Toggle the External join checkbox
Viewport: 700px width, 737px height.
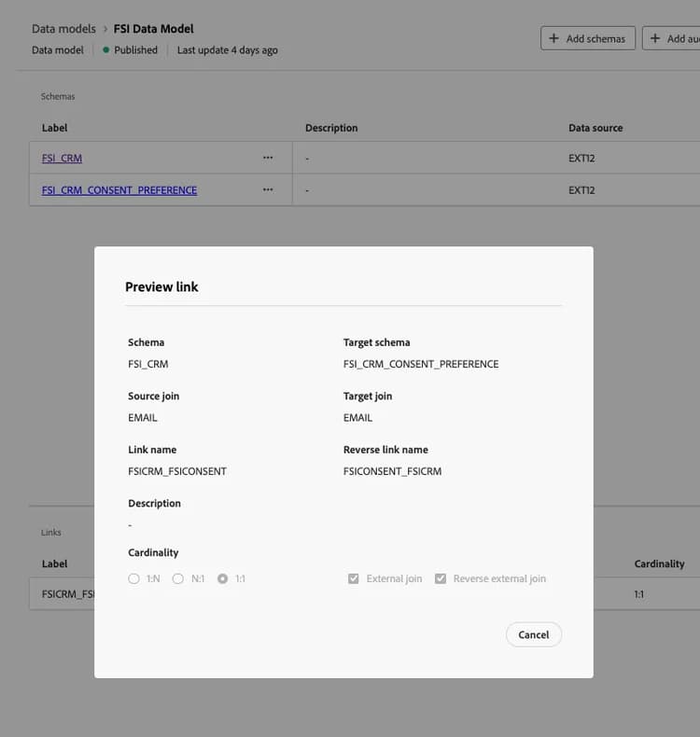click(354, 578)
